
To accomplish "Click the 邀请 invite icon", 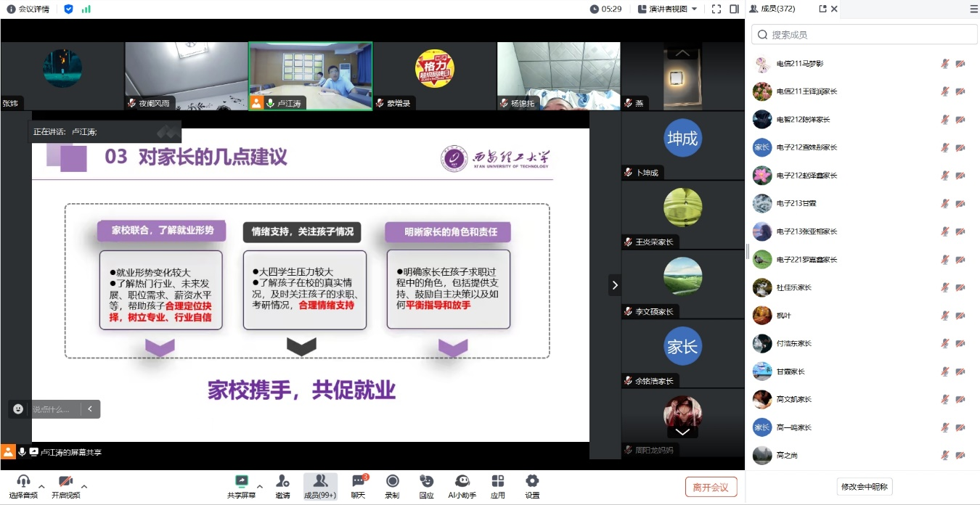I will (282, 481).
